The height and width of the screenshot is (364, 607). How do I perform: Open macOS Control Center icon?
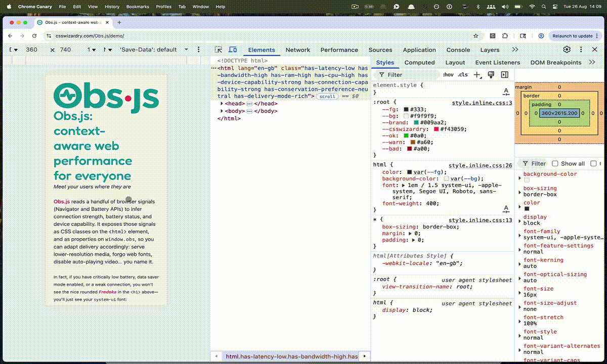pos(555,7)
